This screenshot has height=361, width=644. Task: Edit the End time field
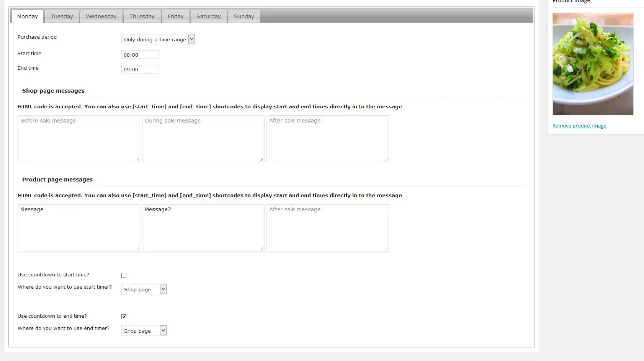coord(140,69)
